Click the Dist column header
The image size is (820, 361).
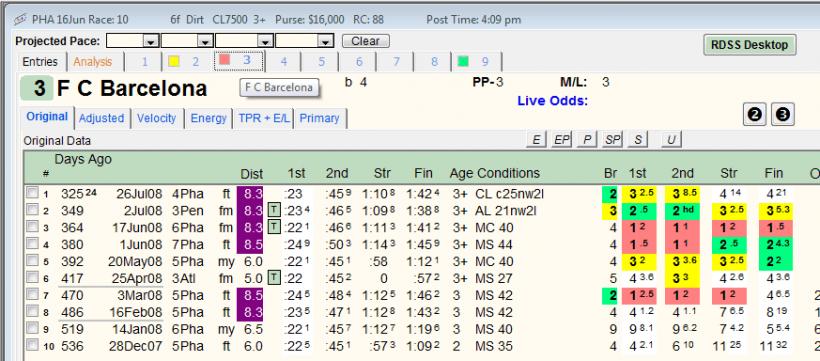[x=252, y=174]
